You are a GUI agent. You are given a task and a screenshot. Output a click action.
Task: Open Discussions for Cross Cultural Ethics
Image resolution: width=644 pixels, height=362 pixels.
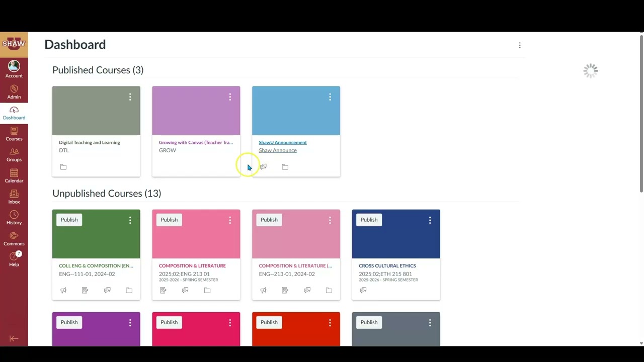363,290
